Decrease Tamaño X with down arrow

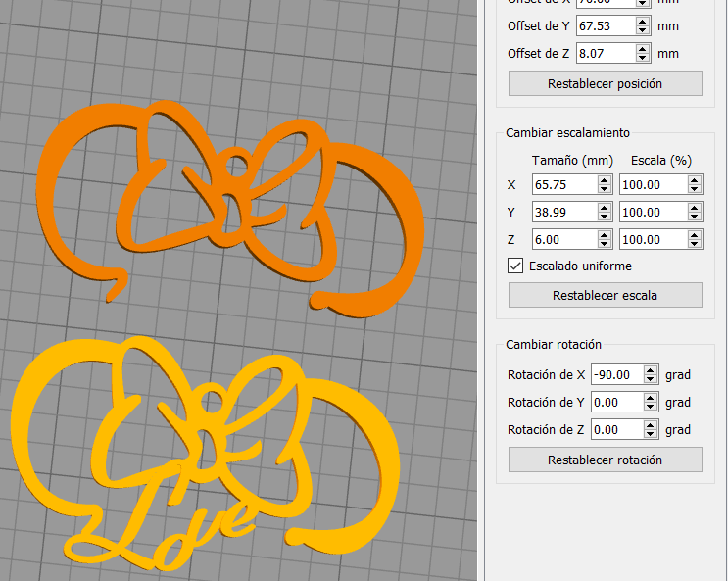click(x=604, y=189)
